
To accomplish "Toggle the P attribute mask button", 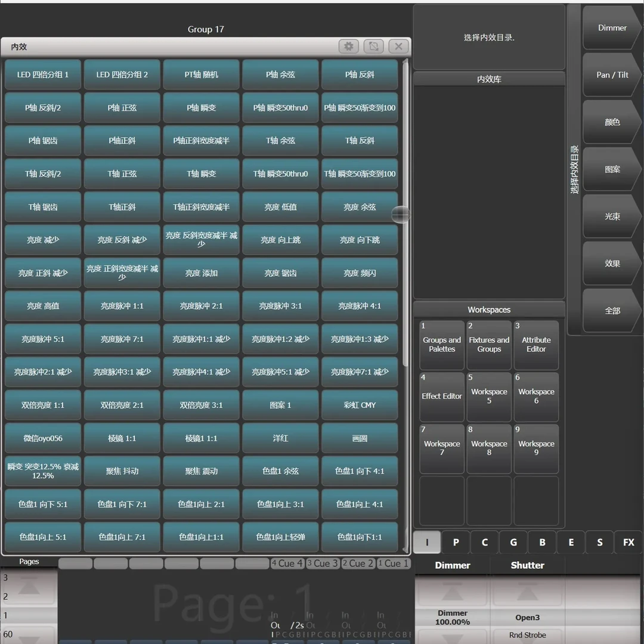I will click(x=456, y=542).
